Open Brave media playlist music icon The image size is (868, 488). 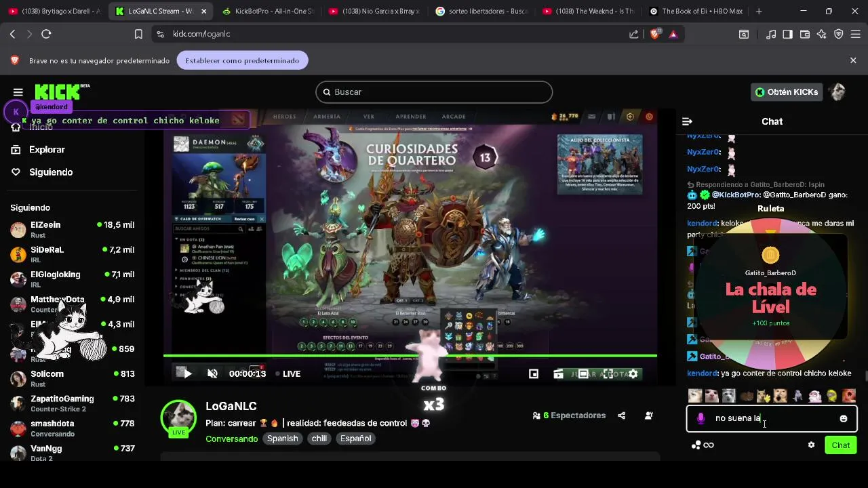(770, 34)
